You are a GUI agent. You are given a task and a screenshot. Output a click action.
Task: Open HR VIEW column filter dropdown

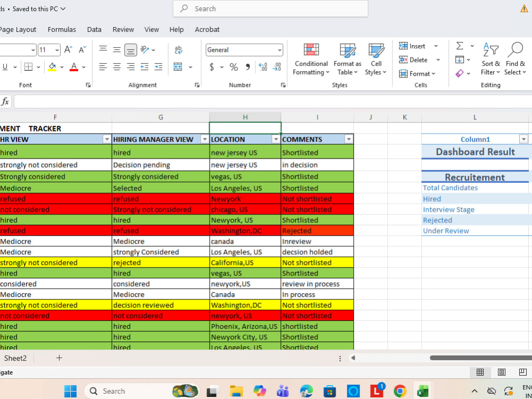tap(107, 139)
